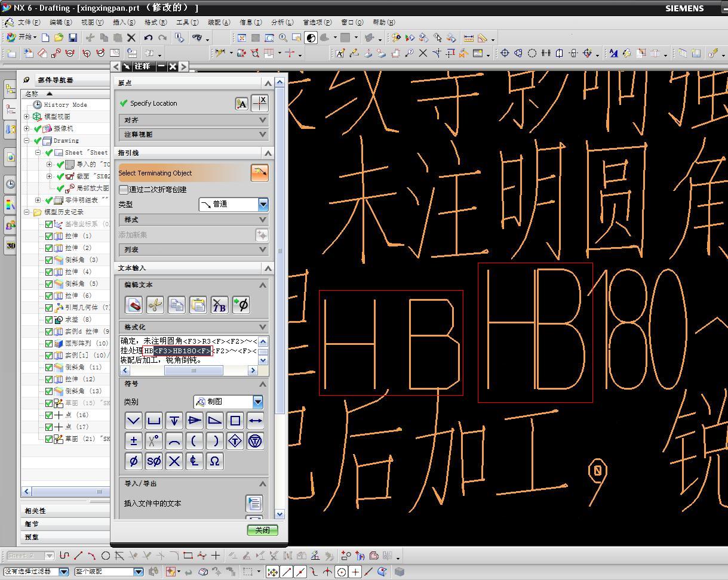Click the Copy icon in Edit Text section
Image resolution: width=728 pixels, height=580 pixels.
point(176,305)
